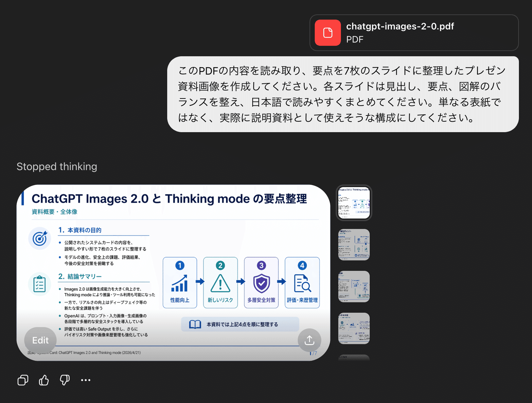532x403 pixels.
Task: Click the copy response icon
Action: [23, 380]
